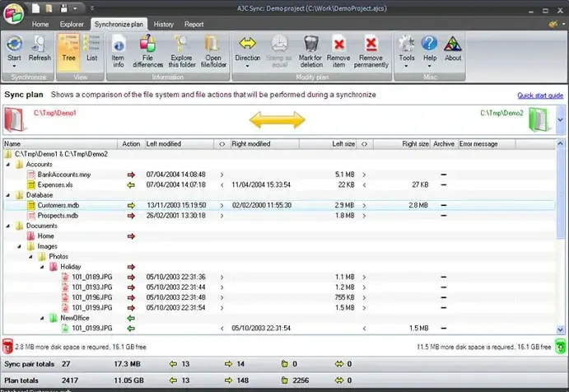Viewport: 569px width, 392px height.
Task: Open the quick access toolbar customize arrow
Action: pyautogui.click(x=91, y=8)
